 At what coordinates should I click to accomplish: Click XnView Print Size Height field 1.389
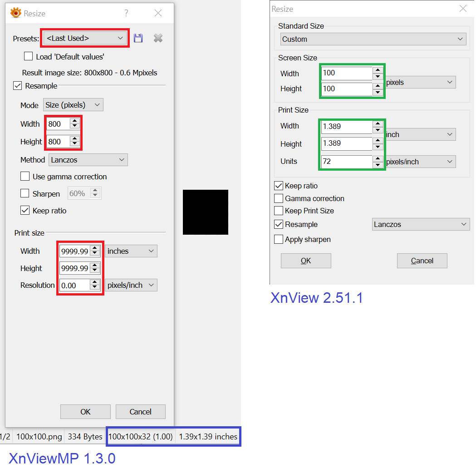click(346, 143)
